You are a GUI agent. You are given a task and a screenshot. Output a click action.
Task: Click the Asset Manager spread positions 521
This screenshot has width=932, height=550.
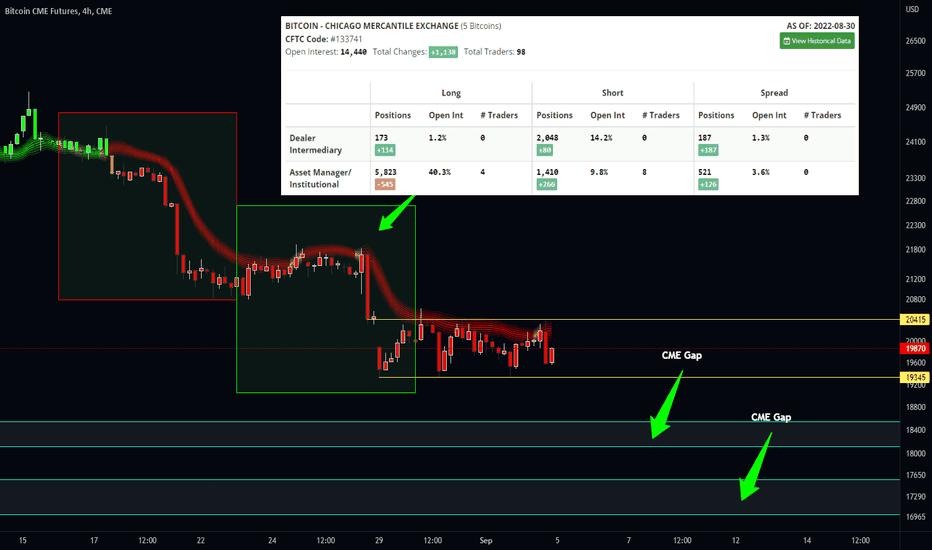coord(704,172)
